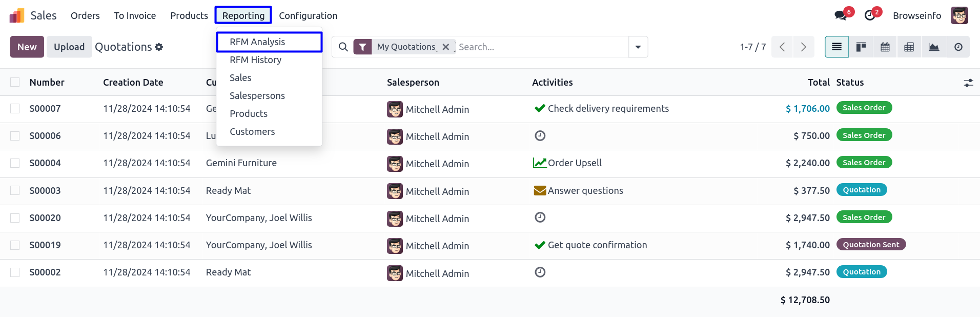
Task: Open the Graph view
Action: pos(933,47)
